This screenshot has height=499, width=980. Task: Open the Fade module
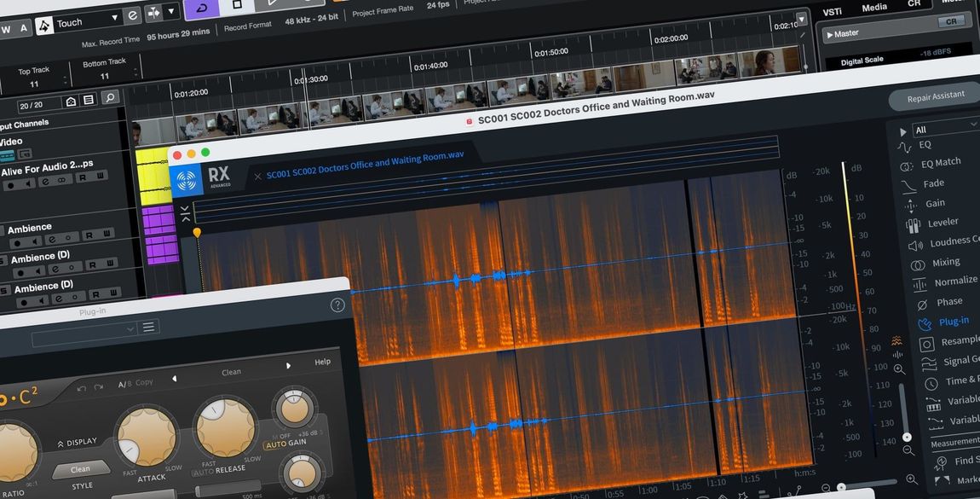point(933,183)
